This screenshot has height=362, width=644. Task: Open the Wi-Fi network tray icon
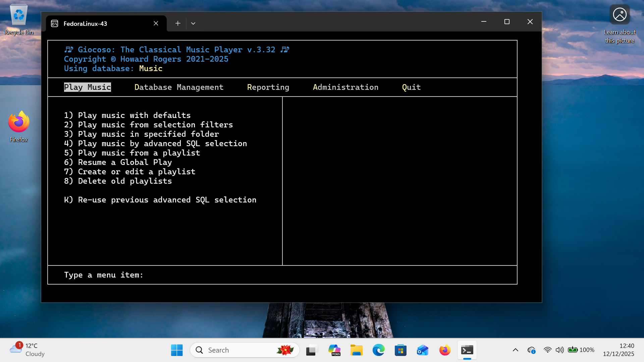point(547,350)
